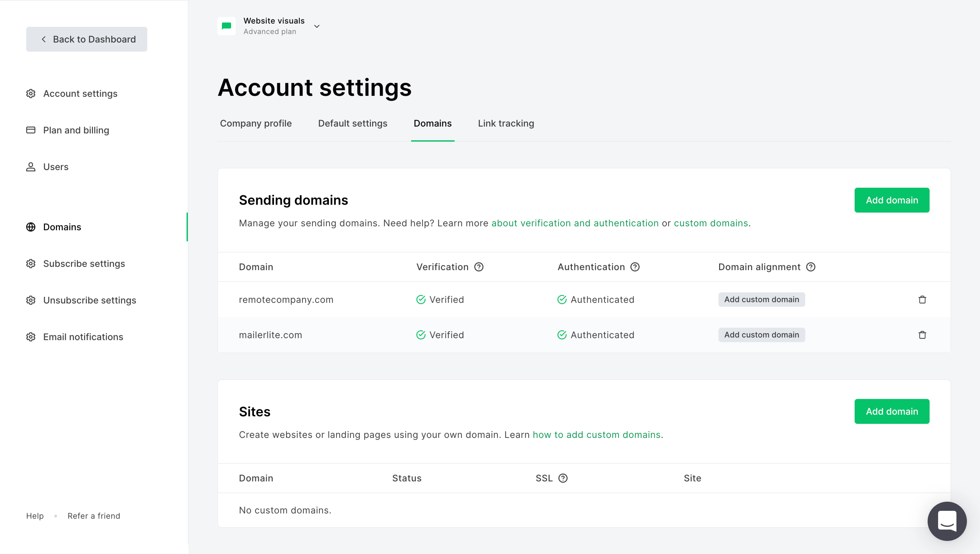This screenshot has height=554, width=980.
Task: Add domain in the Sites section
Action: click(x=891, y=411)
